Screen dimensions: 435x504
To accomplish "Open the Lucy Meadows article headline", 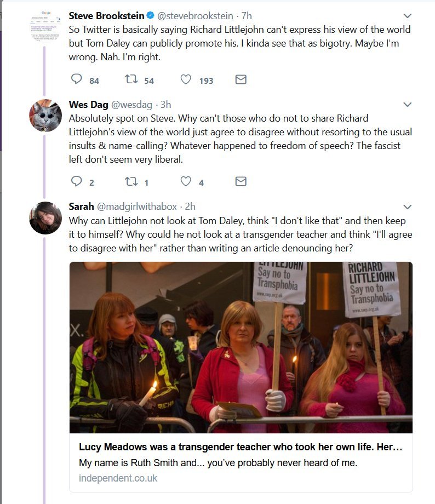I will coord(241,447).
